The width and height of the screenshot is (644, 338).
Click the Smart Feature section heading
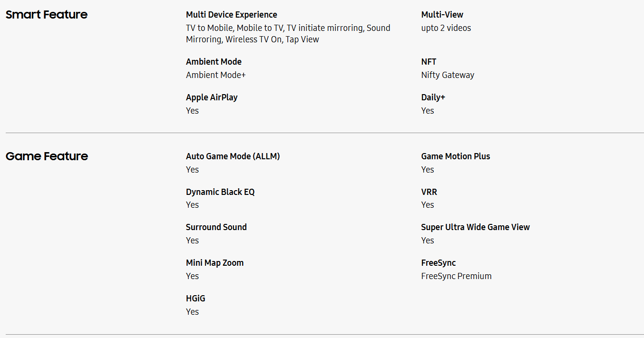point(47,15)
